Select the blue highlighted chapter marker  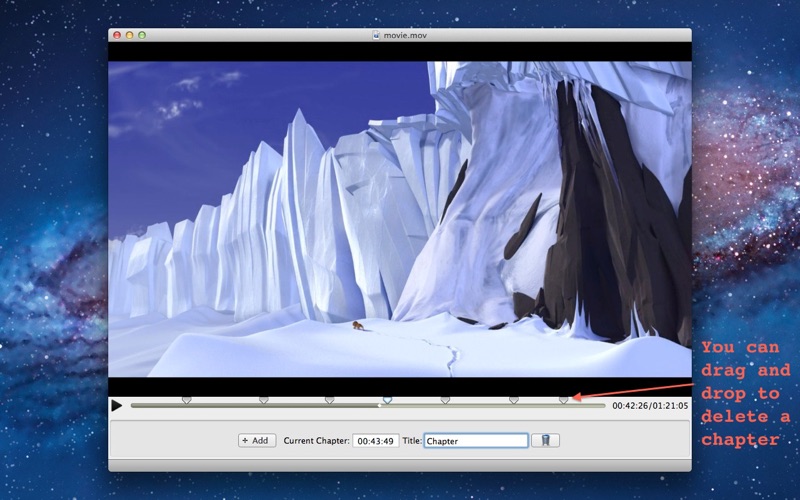click(x=387, y=401)
